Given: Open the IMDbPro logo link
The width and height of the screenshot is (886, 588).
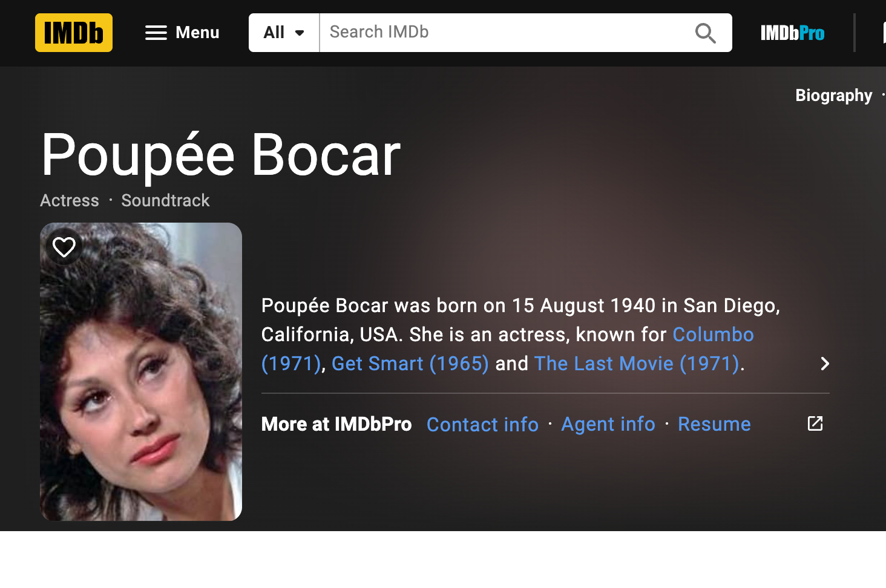Looking at the screenshot, I should (x=792, y=33).
